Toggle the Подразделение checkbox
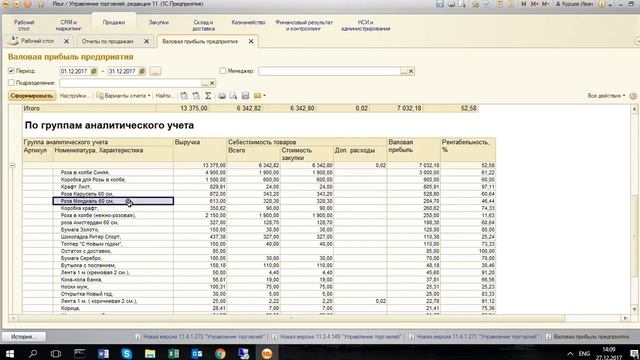This screenshot has width=640, height=360. [x=11, y=83]
